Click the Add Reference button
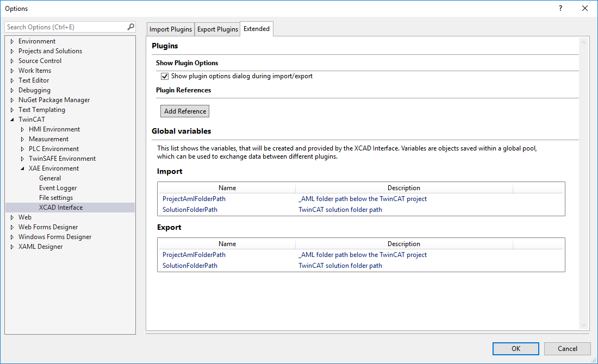This screenshot has height=364, width=598. (185, 111)
